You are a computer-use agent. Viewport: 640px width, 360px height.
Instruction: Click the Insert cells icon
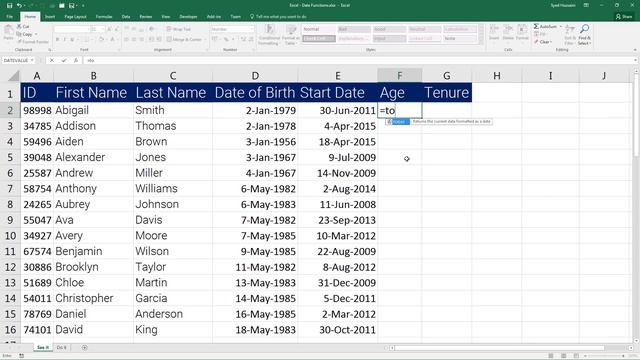494,29
